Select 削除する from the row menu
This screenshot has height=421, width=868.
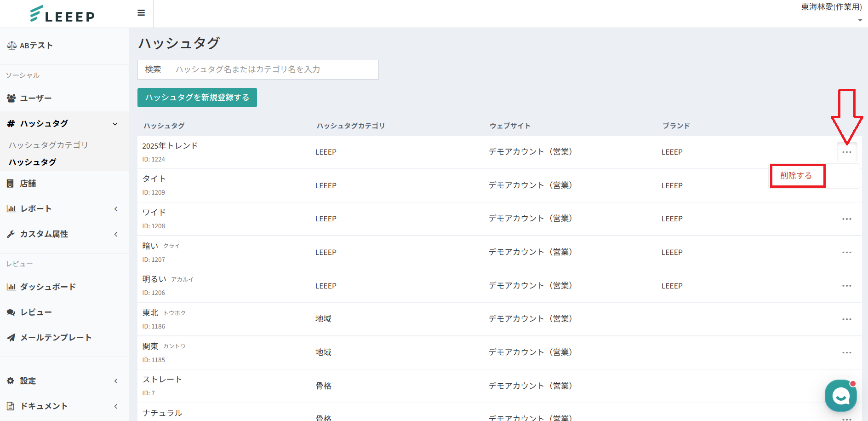tap(796, 176)
